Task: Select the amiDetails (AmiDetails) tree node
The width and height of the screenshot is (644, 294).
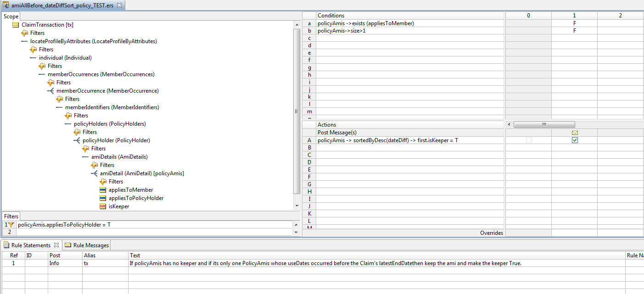Action: coord(119,157)
